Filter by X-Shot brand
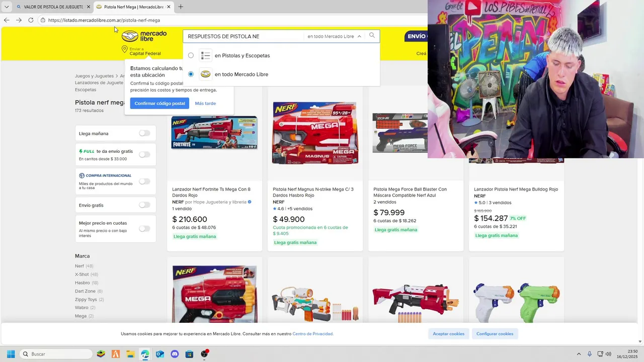 click(x=87, y=275)
